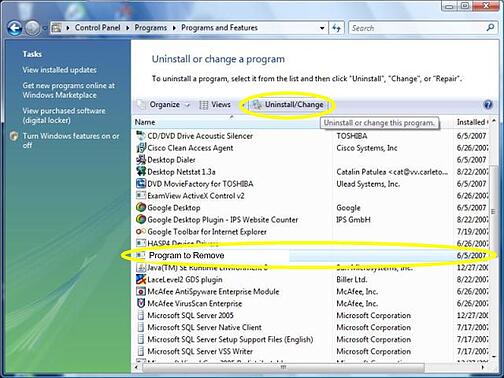Image resolution: width=504 pixels, height=378 pixels.
Task: Click the Microsoft SQL Server Native Client icon
Action: tap(141, 327)
